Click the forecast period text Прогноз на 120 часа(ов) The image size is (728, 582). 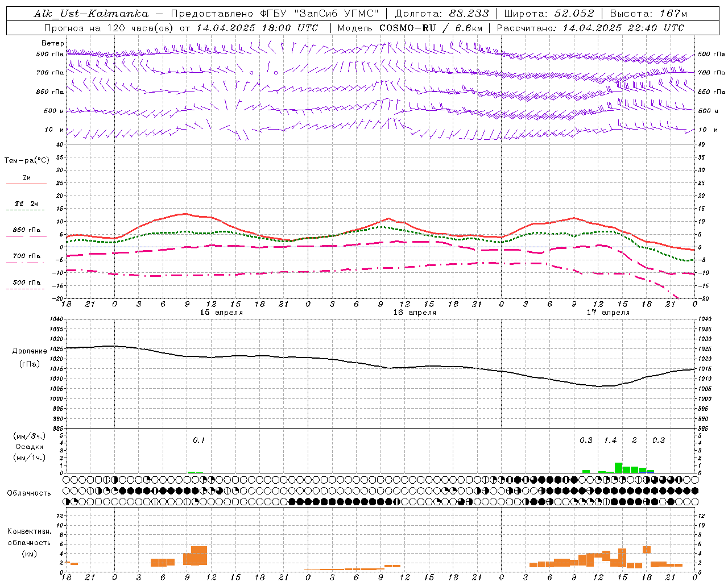point(109,28)
